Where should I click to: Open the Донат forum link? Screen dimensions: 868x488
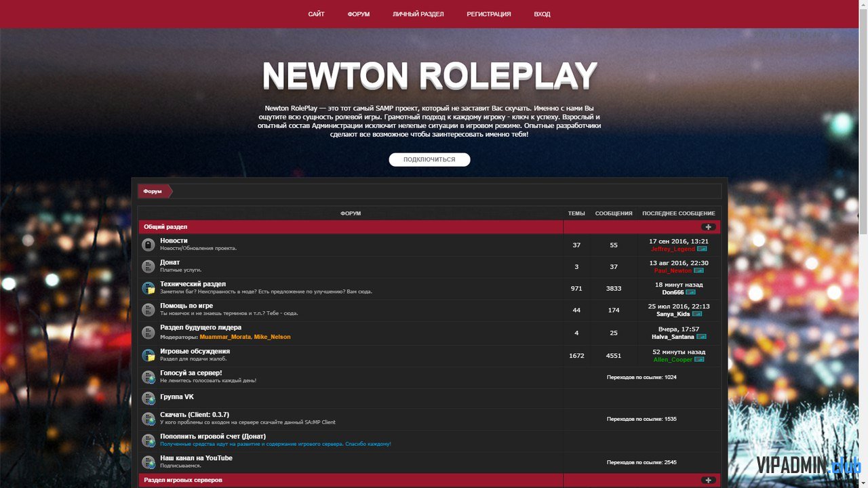click(x=170, y=262)
